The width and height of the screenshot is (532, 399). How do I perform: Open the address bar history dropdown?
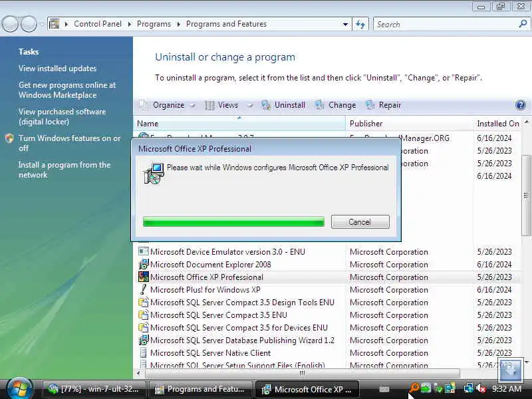345,24
